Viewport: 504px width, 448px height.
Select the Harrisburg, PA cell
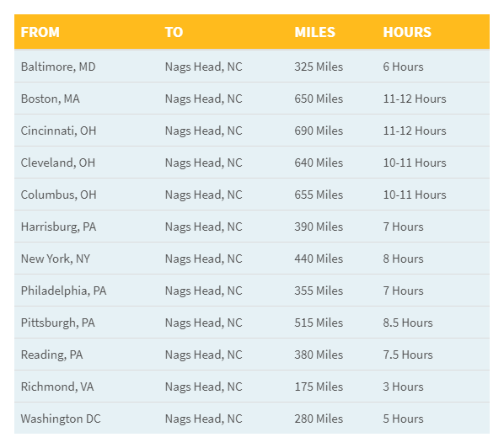coord(58,227)
